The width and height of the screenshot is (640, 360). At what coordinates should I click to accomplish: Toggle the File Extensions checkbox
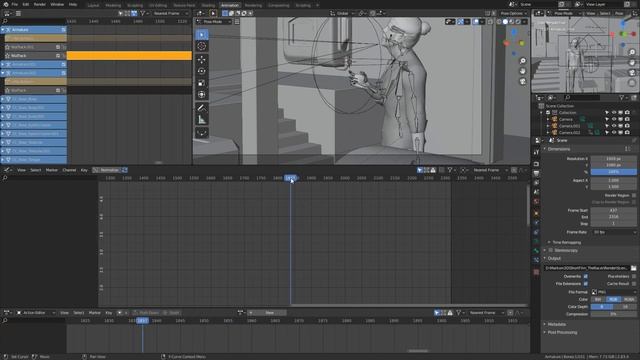click(586, 284)
